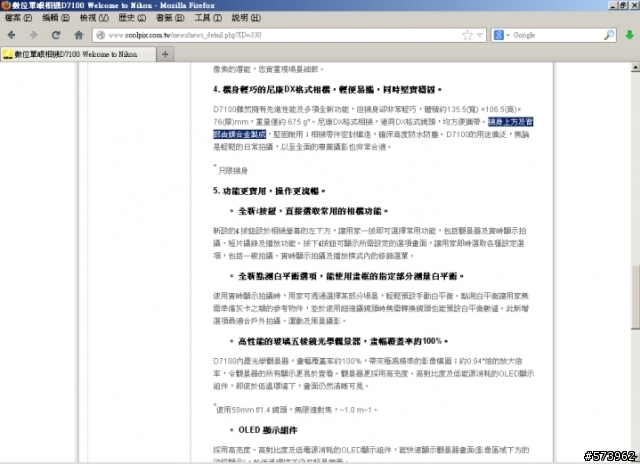Click the search magnifier icon
The width and height of the screenshot is (640, 464).
coord(609,35)
